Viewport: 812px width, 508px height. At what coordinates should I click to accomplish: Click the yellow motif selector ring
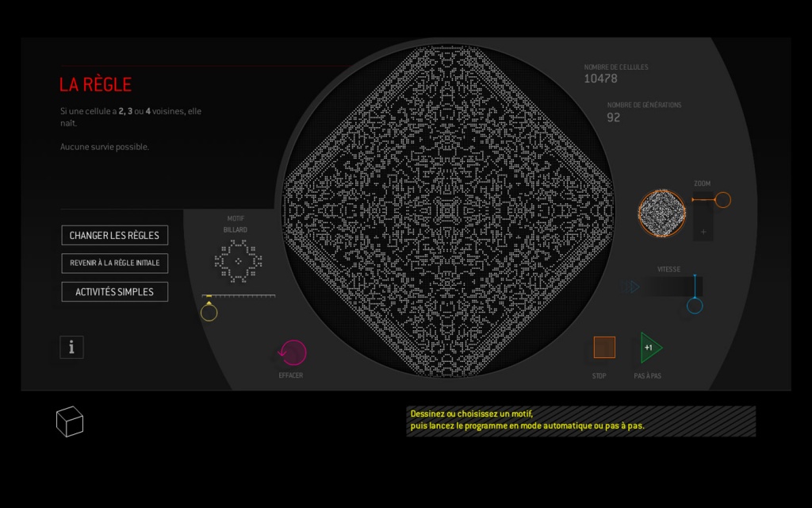209,312
